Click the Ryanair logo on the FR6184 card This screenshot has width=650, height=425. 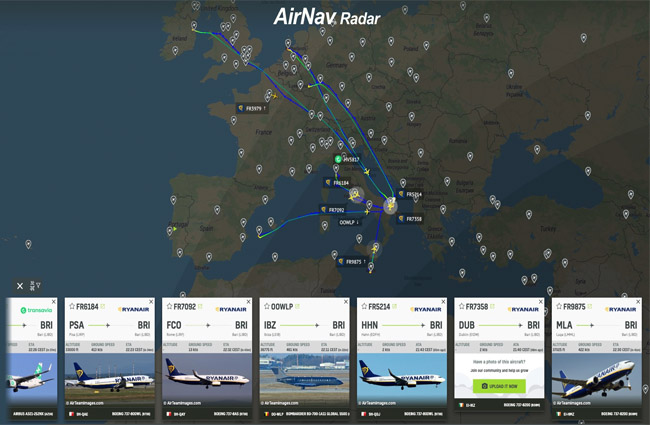tap(133, 309)
